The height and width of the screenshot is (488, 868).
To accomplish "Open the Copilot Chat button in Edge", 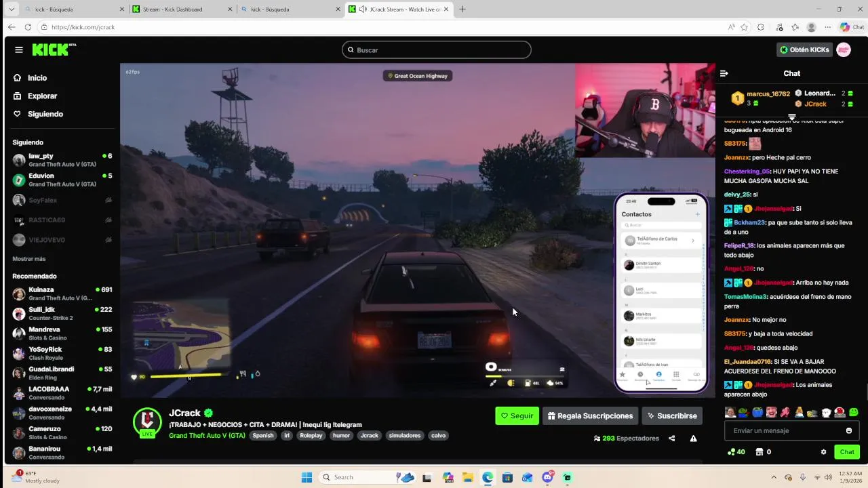I will point(852,27).
